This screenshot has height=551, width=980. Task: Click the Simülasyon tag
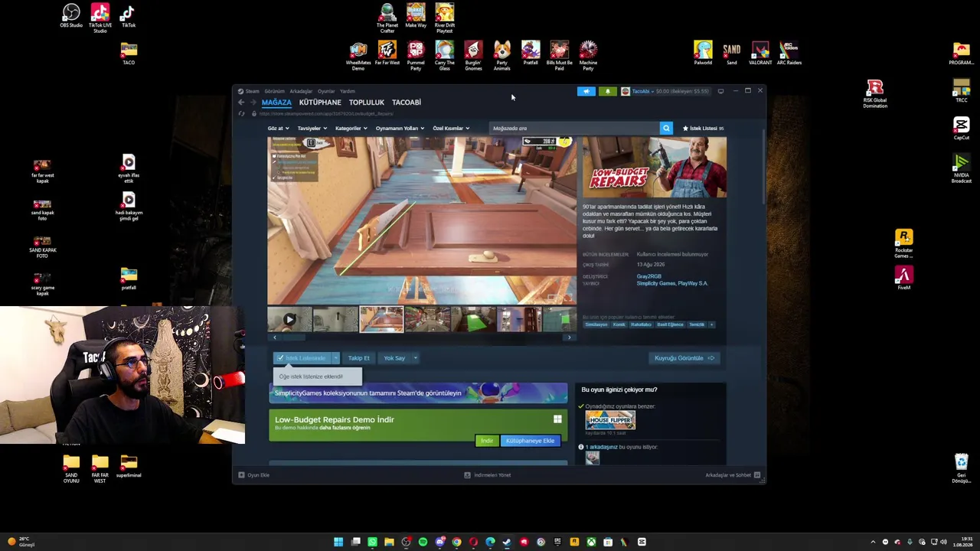click(x=596, y=324)
